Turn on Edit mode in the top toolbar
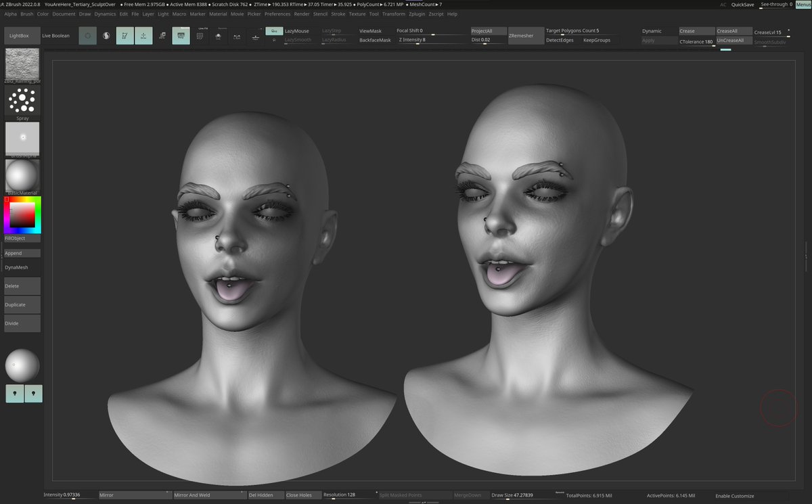Viewport: 812px width, 504px height. click(x=124, y=35)
